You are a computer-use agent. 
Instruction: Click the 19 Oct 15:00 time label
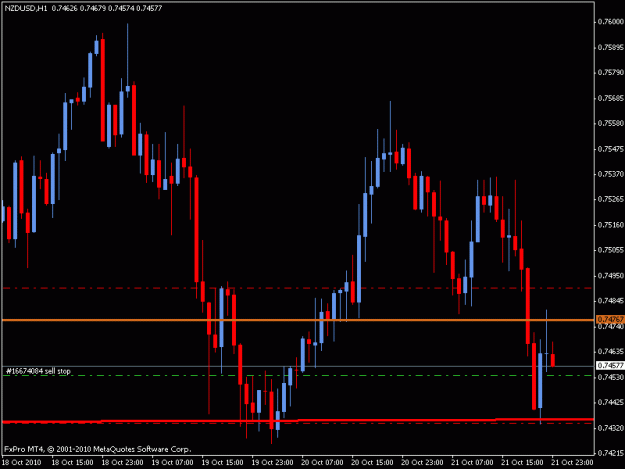(222, 463)
